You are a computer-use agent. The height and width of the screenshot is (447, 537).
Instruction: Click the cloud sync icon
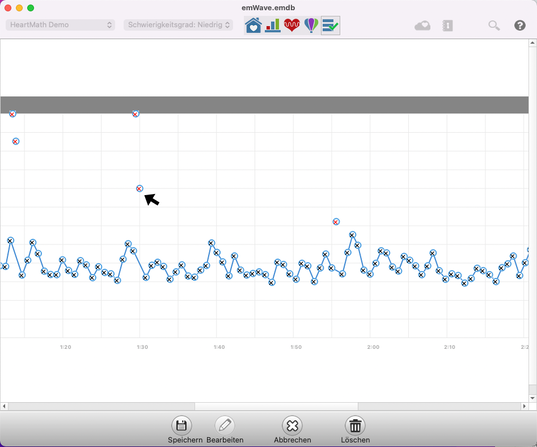click(422, 26)
